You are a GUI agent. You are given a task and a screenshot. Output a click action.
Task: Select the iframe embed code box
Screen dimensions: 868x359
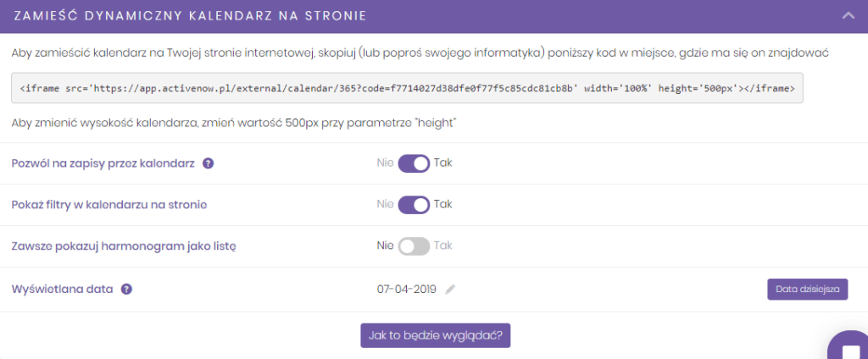[407, 88]
